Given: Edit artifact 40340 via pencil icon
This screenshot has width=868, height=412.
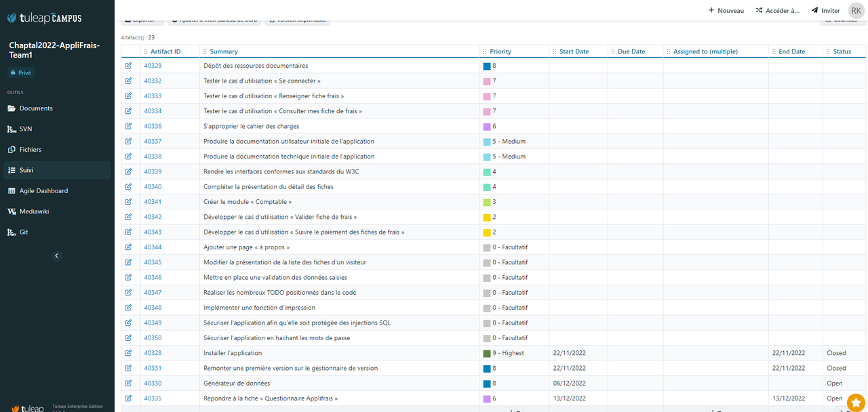Looking at the screenshot, I should [128, 186].
